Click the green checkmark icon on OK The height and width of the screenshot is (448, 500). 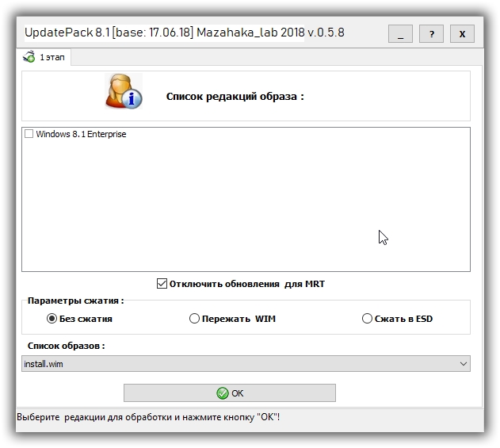[x=222, y=393]
